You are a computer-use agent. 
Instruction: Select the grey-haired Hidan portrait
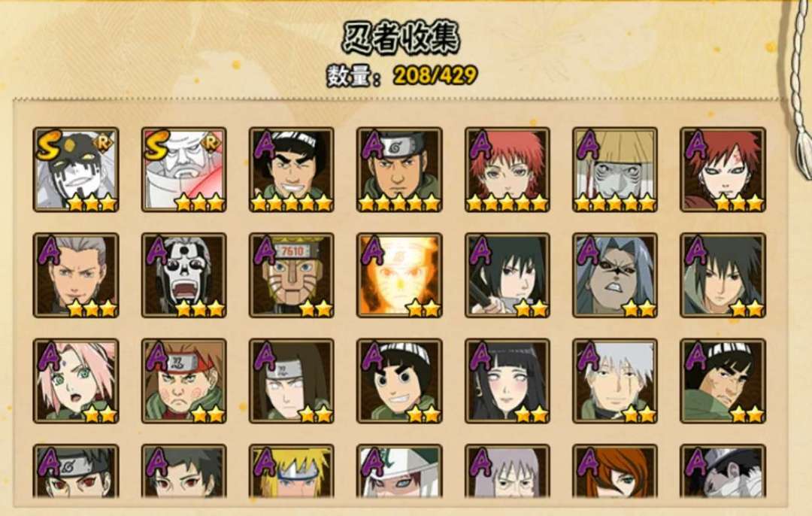click(76, 275)
